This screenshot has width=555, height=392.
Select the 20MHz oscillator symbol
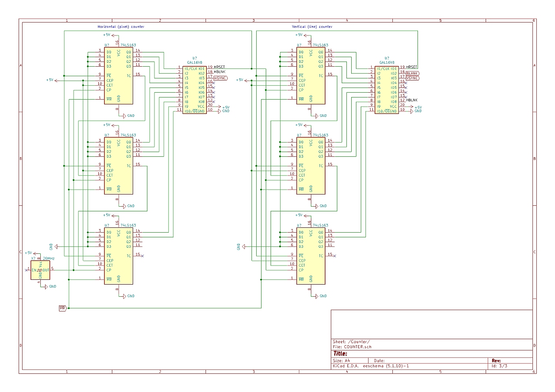point(40,269)
